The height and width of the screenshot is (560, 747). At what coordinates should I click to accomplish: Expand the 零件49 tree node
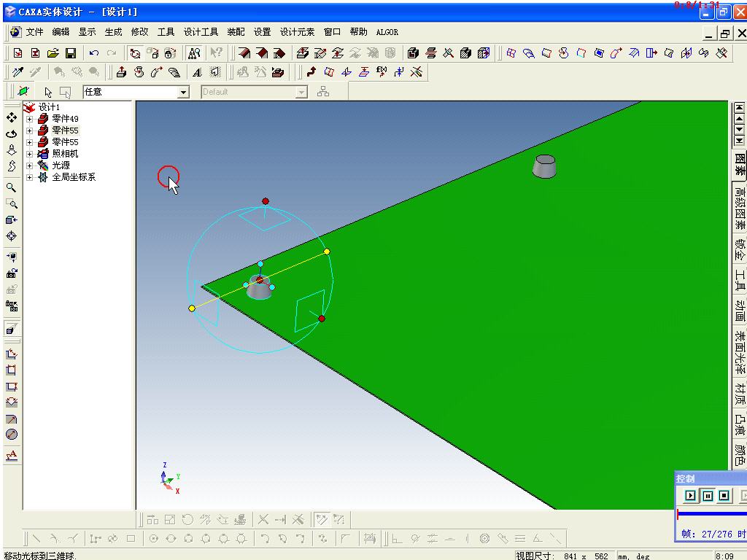[x=29, y=119]
